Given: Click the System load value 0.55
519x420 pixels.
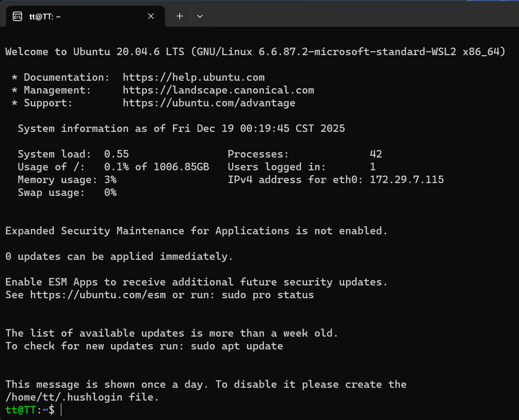Looking at the screenshot, I should pos(117,154).
